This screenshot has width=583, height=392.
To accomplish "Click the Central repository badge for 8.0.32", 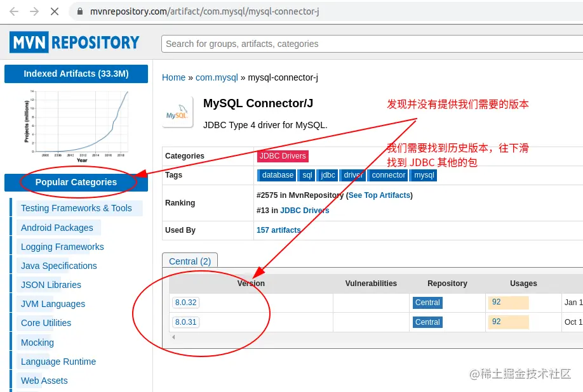I will (427, 303).
